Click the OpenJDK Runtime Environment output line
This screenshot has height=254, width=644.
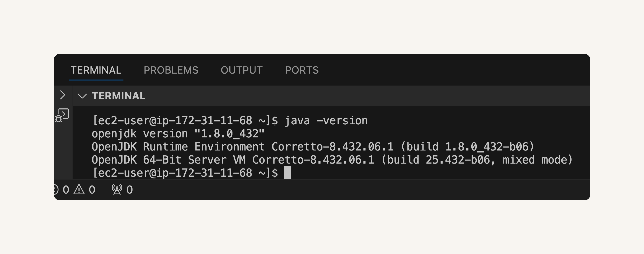(313, 147)
